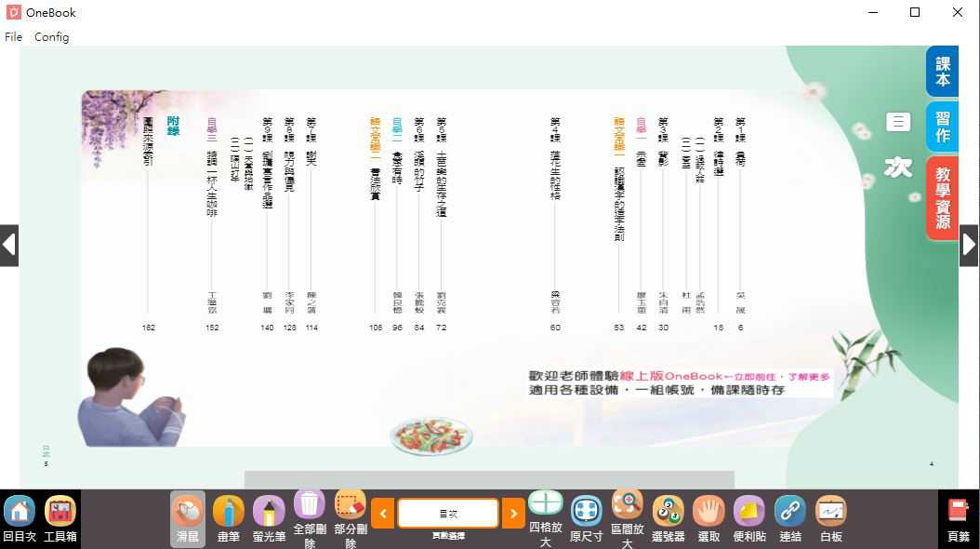Maximize the OneBook window
This screenshot has height=549, width=980.
tap(915, 12)
